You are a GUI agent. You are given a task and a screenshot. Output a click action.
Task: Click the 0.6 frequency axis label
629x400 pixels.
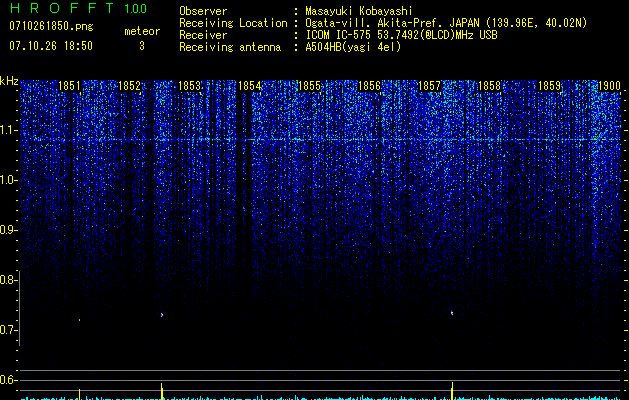7,380
